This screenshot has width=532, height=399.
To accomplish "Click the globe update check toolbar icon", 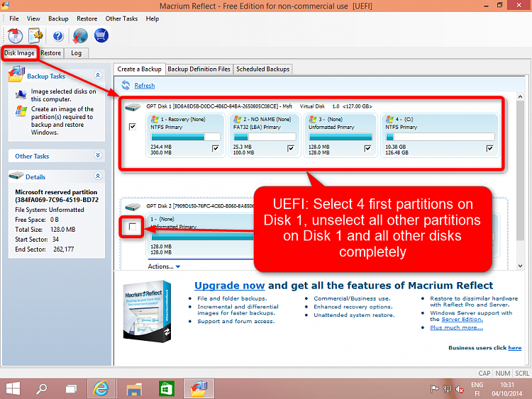I will click(80, 36).
